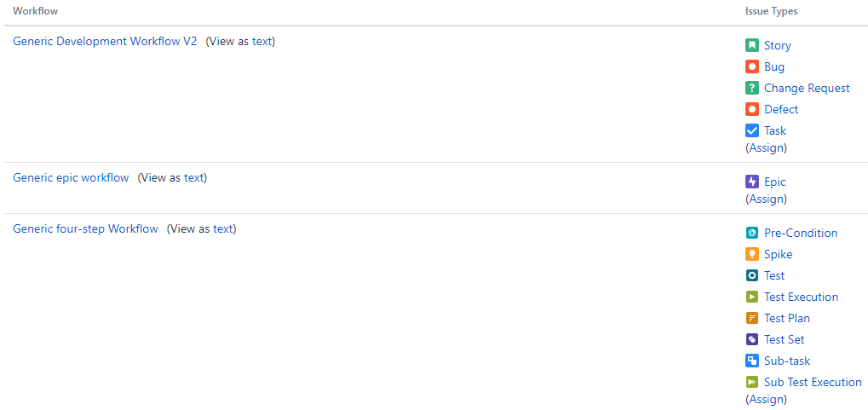Open the Generic four-step Workflow link
Viewport: 868px width, 410px height.
[85, 228]
